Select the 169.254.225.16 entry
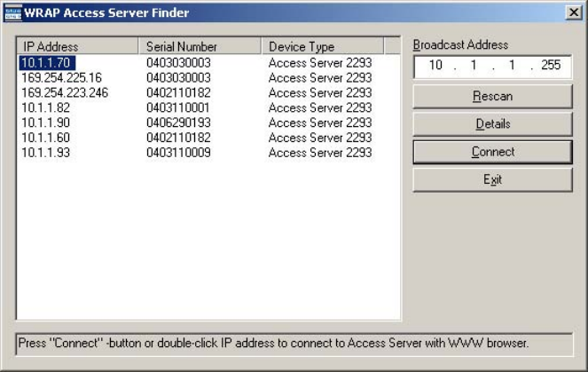The width and height of the screenshot is (588, 372). (61, 78)
